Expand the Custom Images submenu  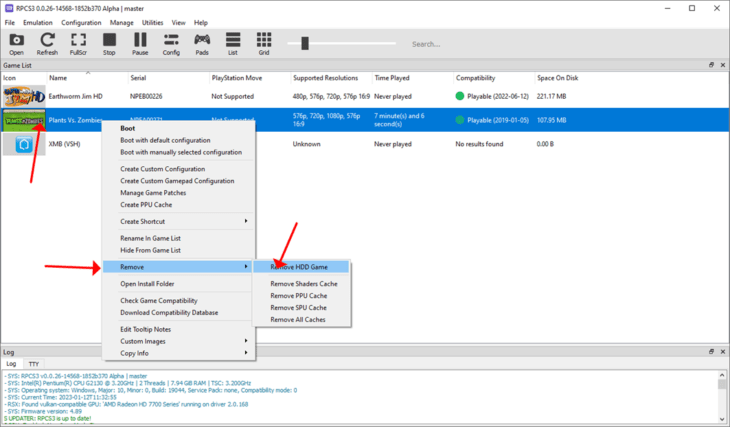tap(178, 341)
